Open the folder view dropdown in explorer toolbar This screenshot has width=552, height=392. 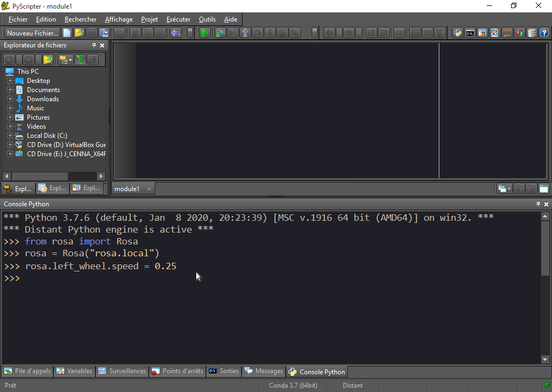[66, 59]
